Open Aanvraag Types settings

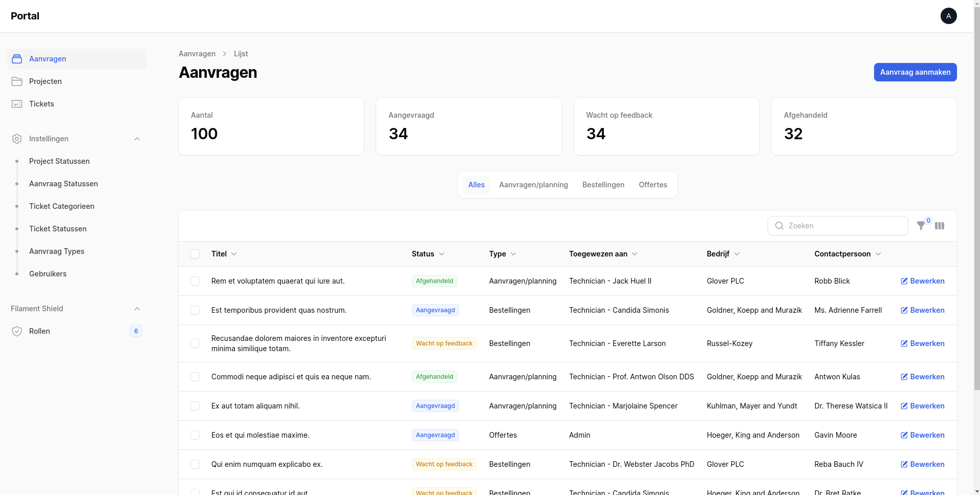click(76, 251)
